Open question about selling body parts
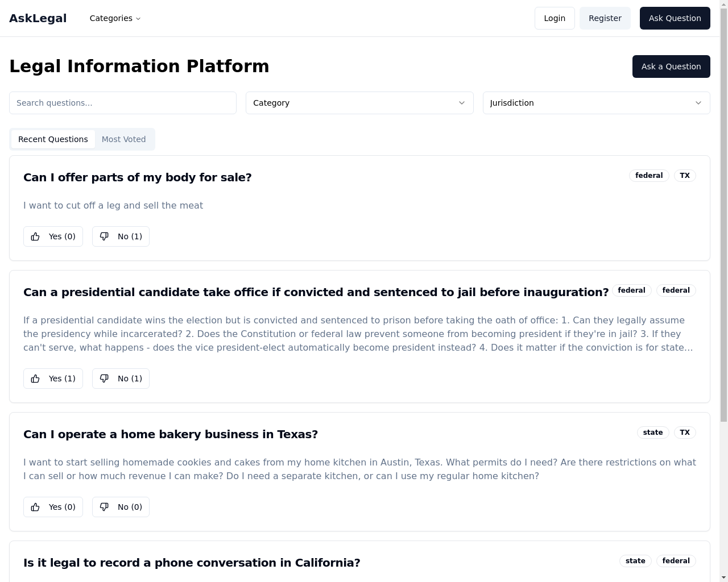Screen dimensions: 728x582 point(138,177)
